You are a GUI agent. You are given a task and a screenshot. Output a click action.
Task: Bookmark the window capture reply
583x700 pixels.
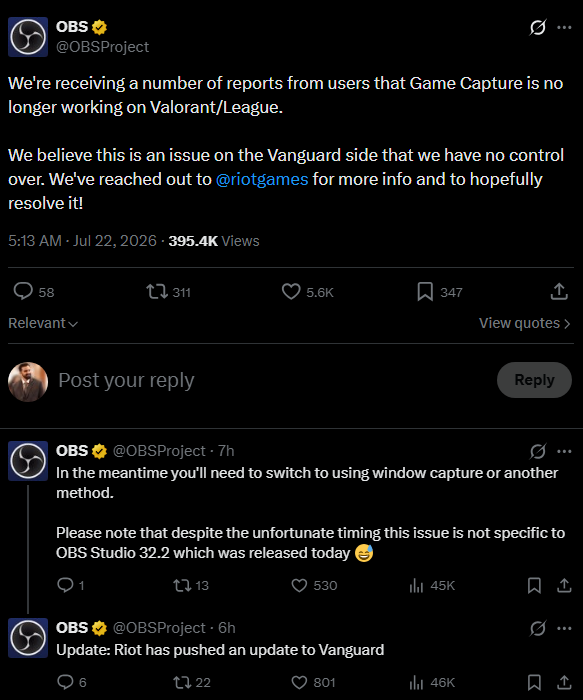(x=534, y=585)
